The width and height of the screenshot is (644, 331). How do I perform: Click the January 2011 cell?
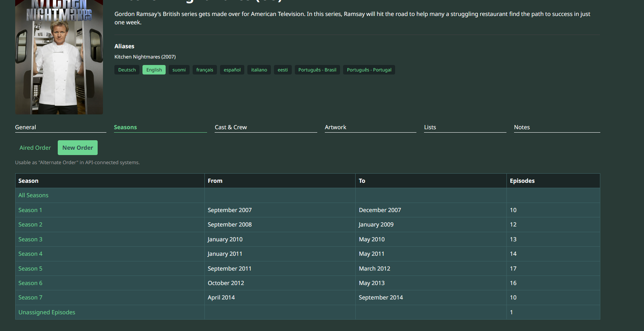click(280, 254)
